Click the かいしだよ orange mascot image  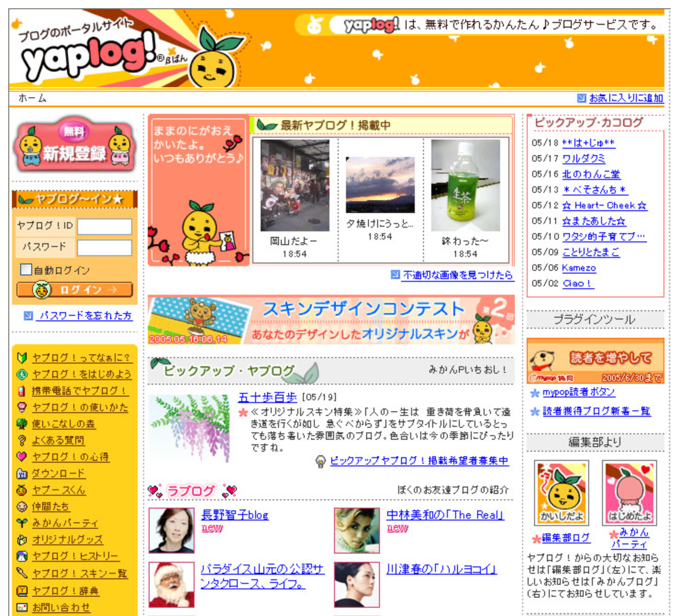tap(562, 492)
